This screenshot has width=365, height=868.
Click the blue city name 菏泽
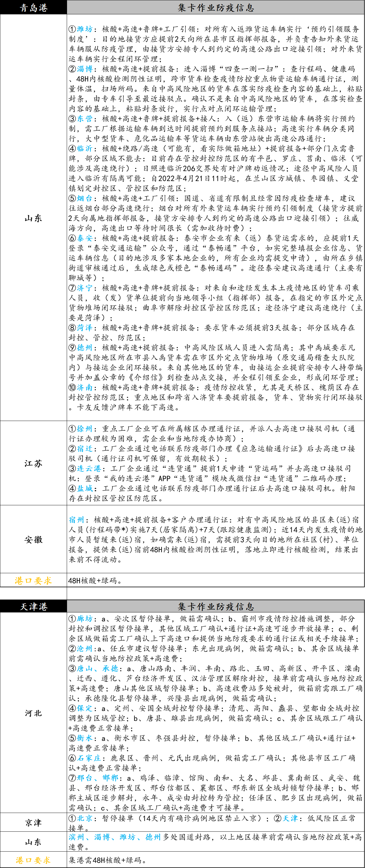click(85, 328)
